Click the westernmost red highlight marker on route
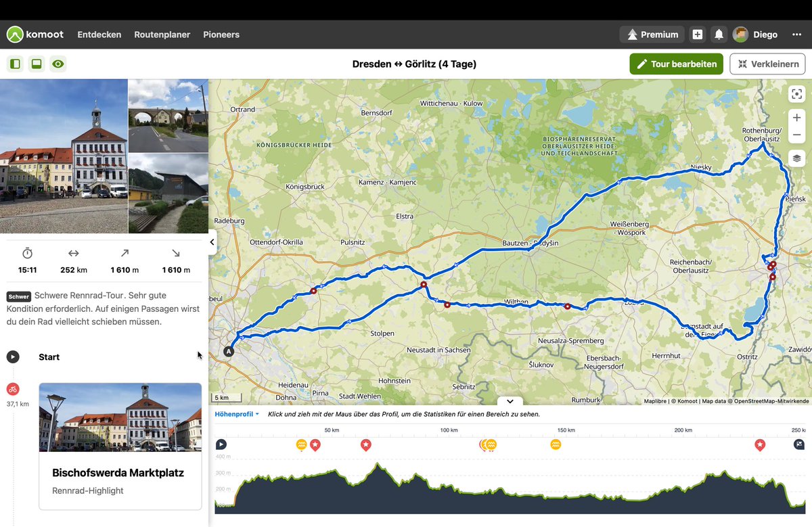The width and height of the screenshot is (812, 527). pyautogui.click(x=313, y=291)
